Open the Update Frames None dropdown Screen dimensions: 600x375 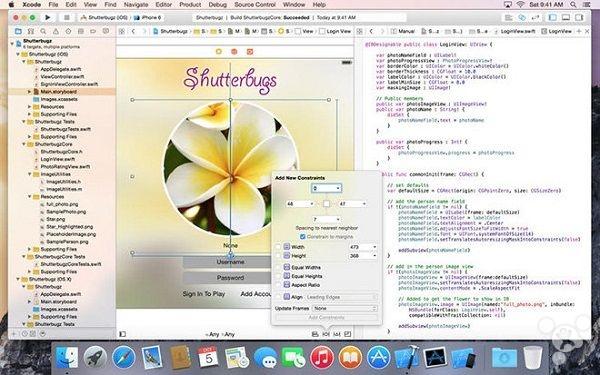coord(345,308)
